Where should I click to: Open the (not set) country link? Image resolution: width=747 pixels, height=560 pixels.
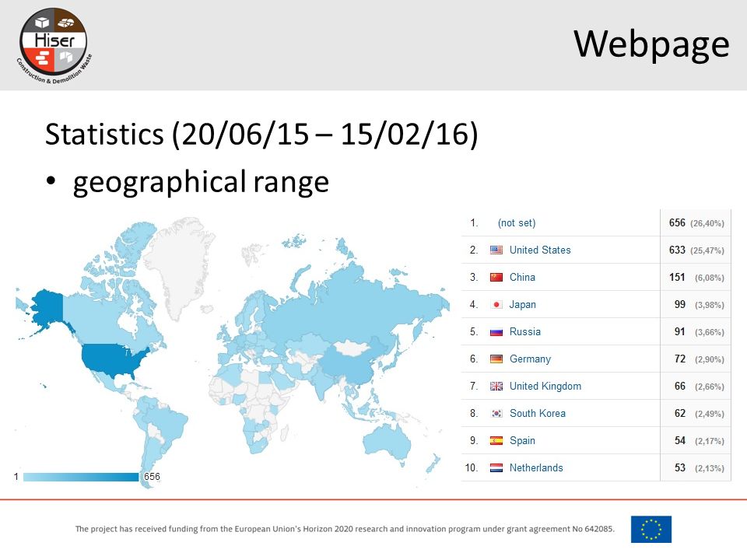click(517, 223)
